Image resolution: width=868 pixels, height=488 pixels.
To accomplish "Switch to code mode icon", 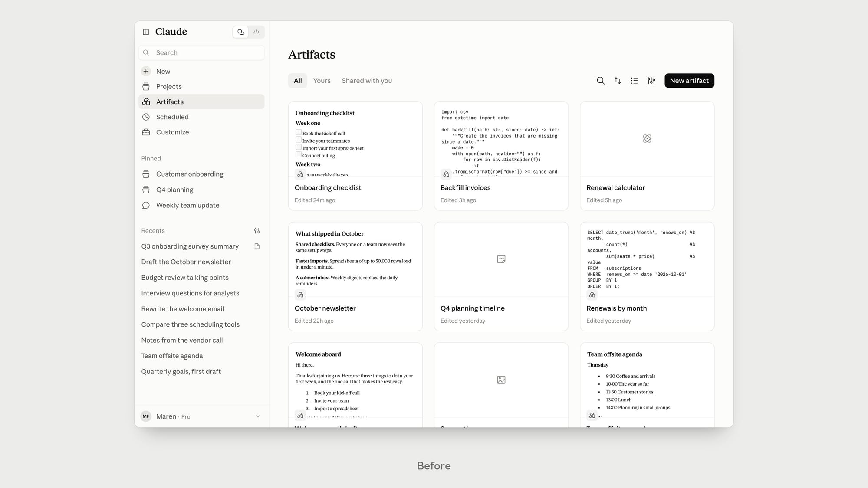I will point(256,32).
